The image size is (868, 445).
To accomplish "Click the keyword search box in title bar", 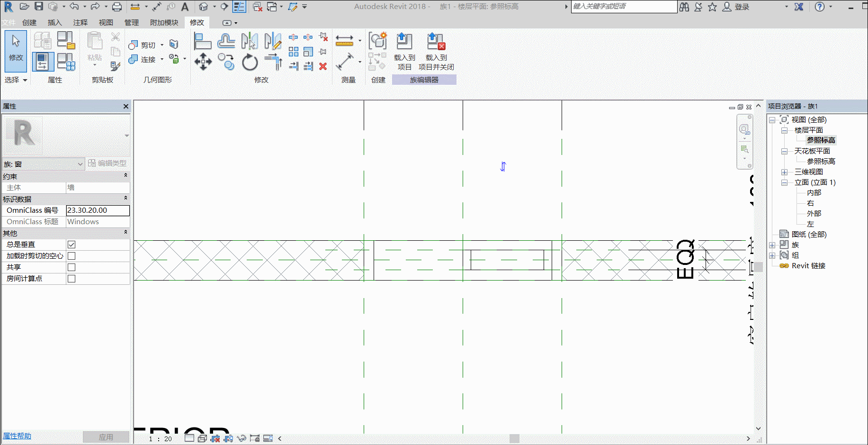I will click(x=624, y=7).
